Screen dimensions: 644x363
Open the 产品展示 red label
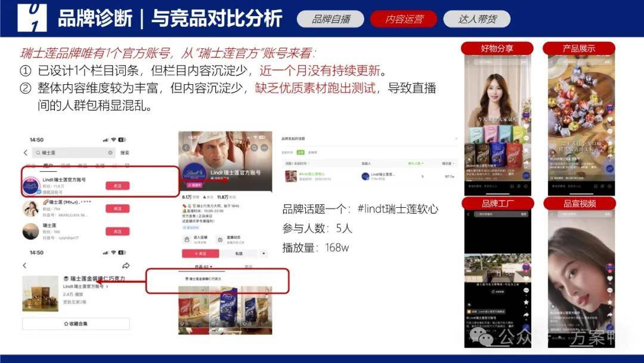pos(578,48)
